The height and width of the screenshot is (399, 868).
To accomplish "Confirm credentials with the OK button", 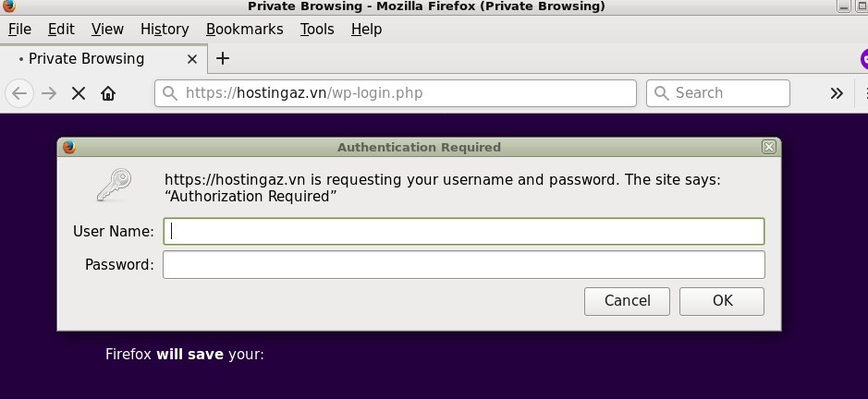I will 722,301.
